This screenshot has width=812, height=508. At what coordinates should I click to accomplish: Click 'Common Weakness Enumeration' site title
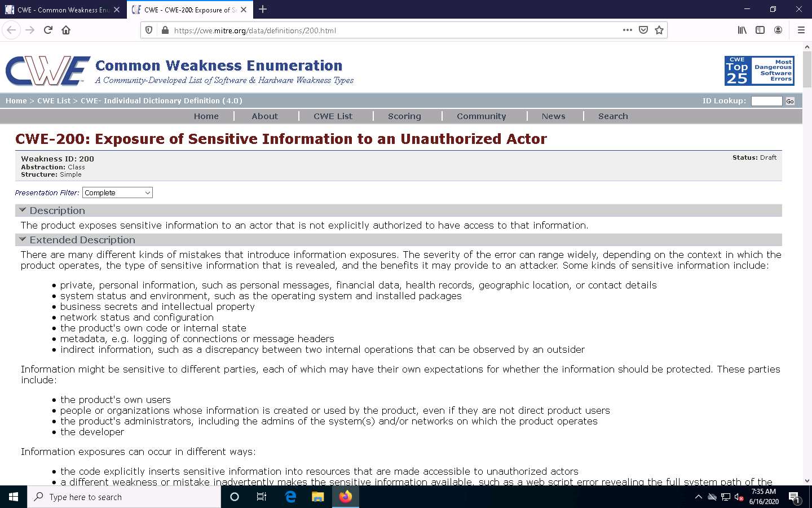click(219, 65)
